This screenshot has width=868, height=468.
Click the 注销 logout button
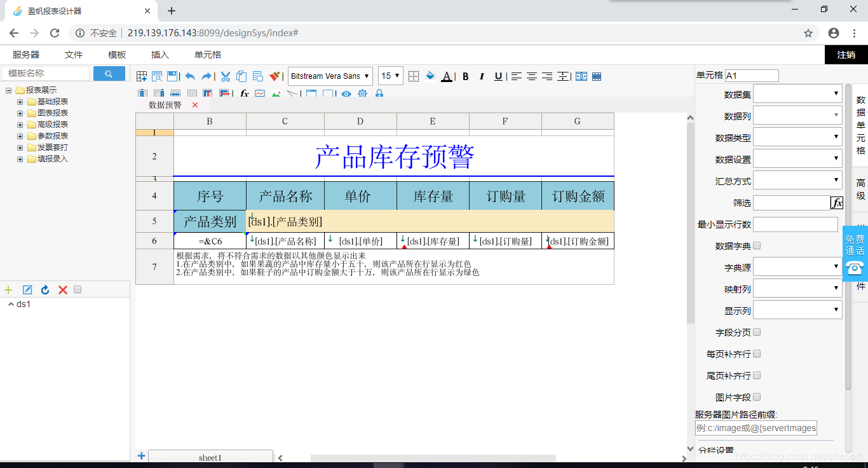(846, 55)
